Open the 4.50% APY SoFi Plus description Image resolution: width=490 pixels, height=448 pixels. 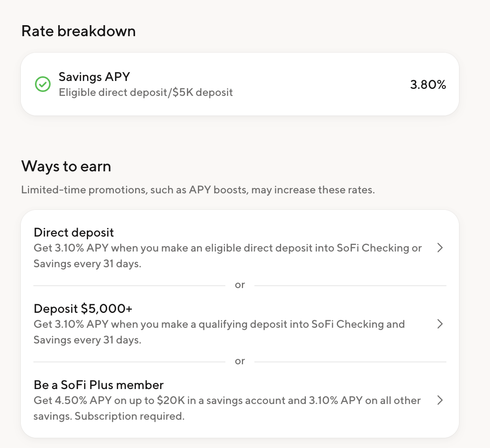pos(227,408)
